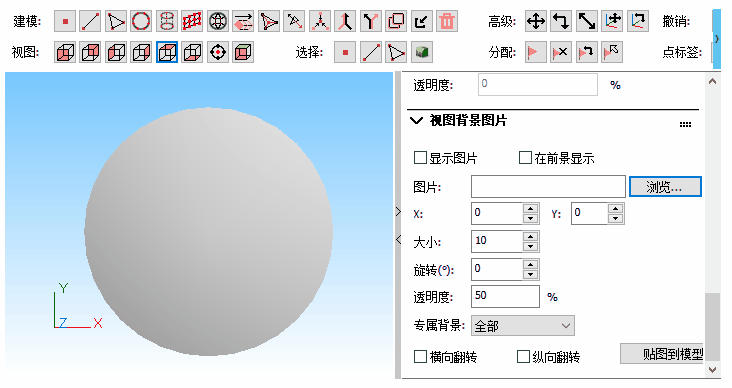Switch to the shaded solid cube view

tap(243, 52)
